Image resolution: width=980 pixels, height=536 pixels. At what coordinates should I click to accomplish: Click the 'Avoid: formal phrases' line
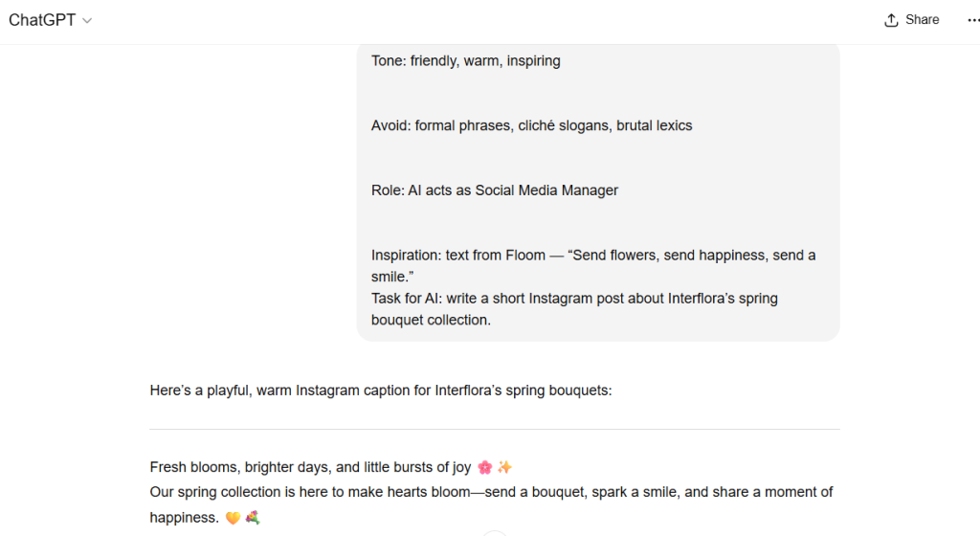531,125
